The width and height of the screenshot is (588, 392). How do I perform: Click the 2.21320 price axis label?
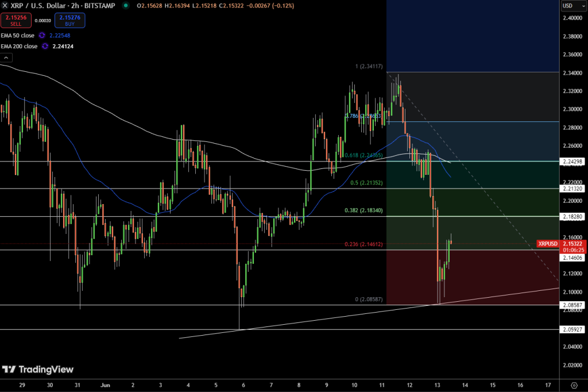tap(572, 189)
